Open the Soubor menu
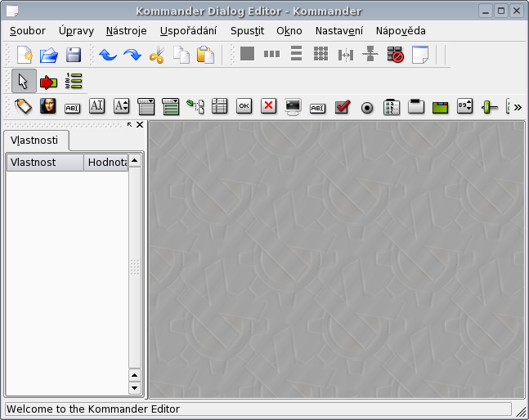 pyautogui.click(x=28, y=31)
